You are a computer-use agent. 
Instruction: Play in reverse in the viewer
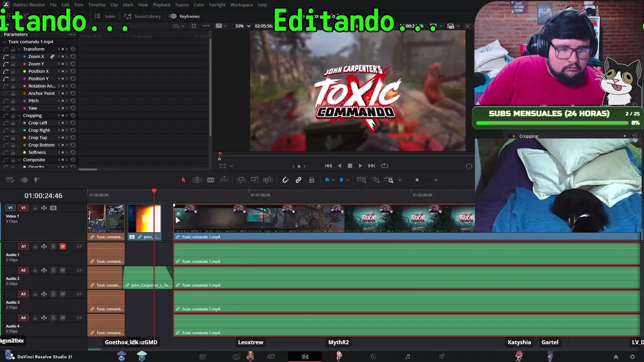(339, 166)
